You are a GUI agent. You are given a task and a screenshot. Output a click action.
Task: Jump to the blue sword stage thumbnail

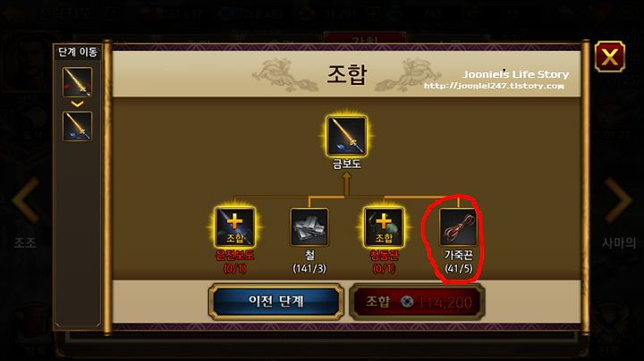pyautogui.click(x=77, y=126)
